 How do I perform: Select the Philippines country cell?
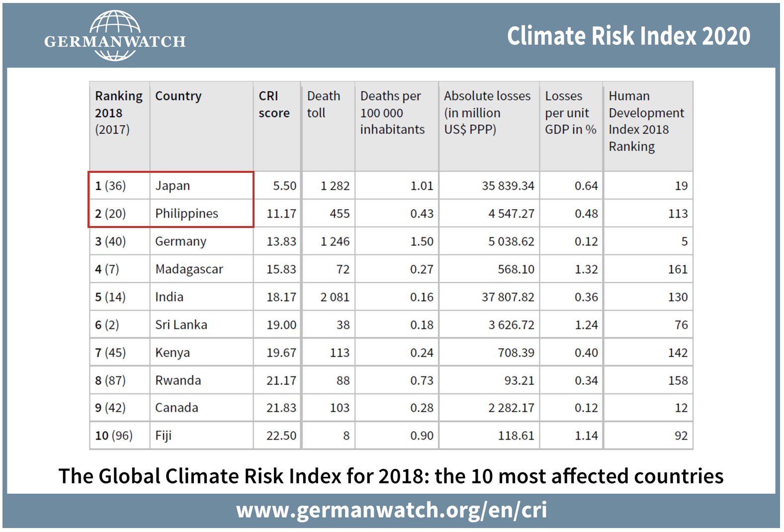186,214
